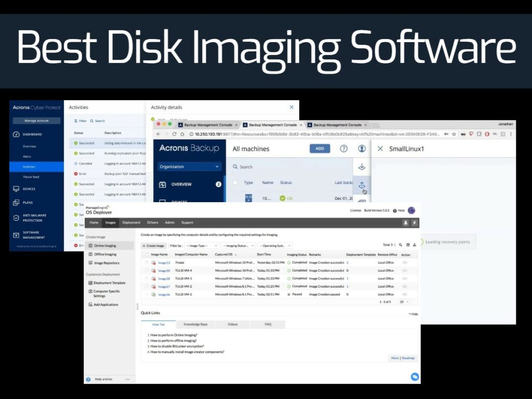This screenshot has height=399, width=532.
Task: Open Anti-Malware Protection shield icon
Action: click(x=16, y=218)
